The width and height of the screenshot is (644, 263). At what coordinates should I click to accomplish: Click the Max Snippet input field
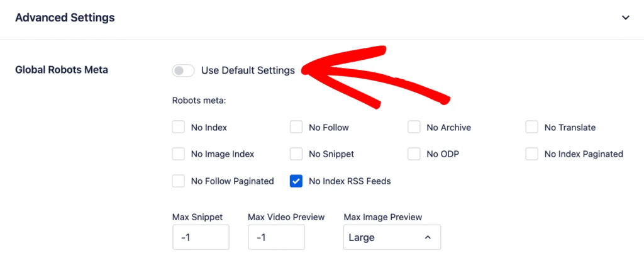coord(201,237)
